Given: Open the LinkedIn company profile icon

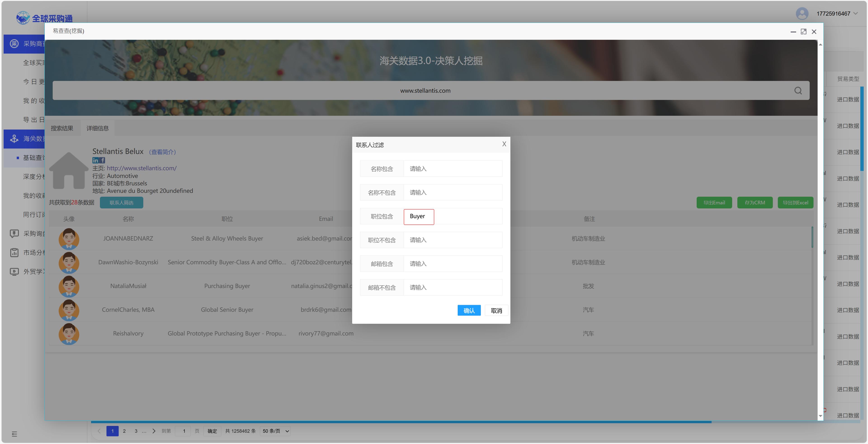Looking at the screenshot, I should pos(95,160).
